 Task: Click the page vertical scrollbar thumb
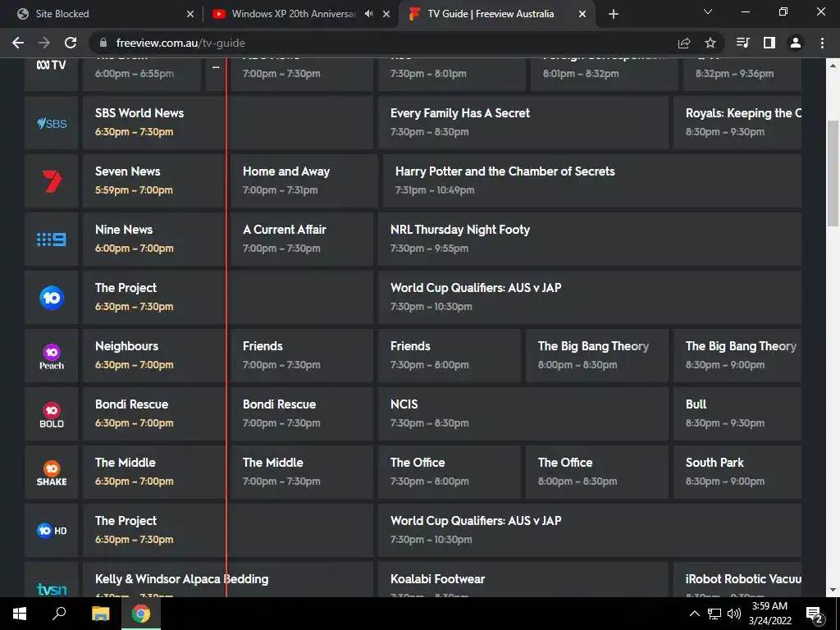pos(833,173)
